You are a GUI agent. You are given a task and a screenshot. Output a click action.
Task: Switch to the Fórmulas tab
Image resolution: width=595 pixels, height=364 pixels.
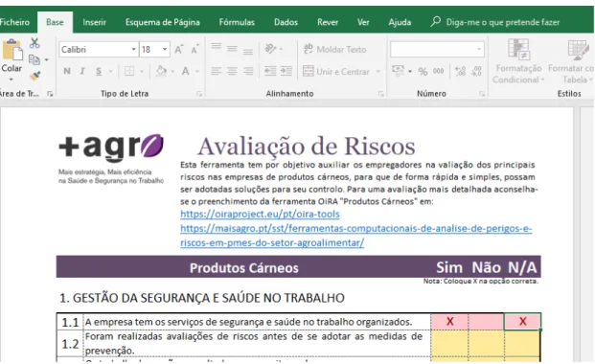237,22
